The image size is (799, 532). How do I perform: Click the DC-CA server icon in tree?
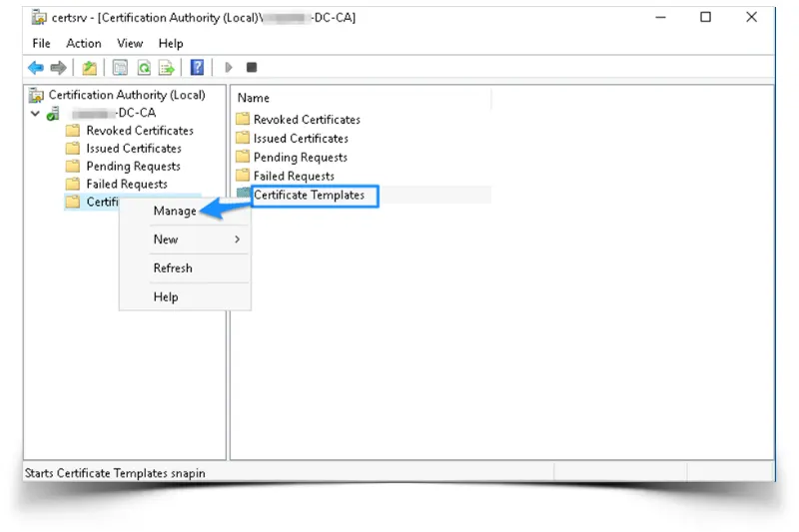point(53,113)
